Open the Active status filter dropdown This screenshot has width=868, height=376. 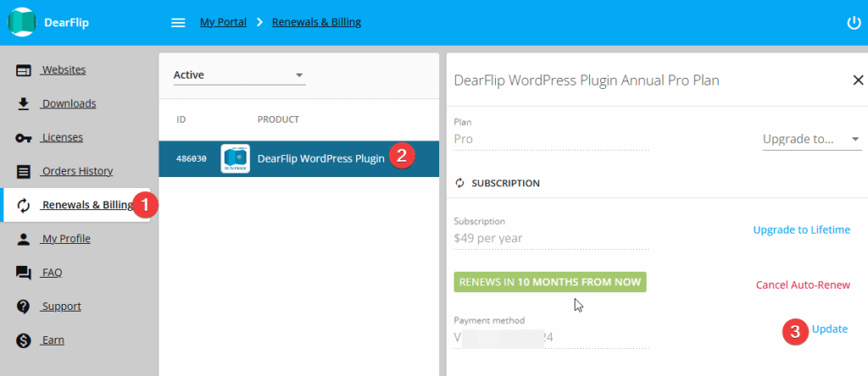pyautogui.click(x=239, y=75)
